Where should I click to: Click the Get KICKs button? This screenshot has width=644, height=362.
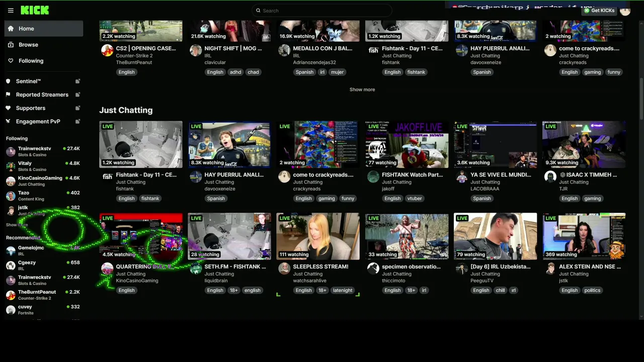coord(599,11)
